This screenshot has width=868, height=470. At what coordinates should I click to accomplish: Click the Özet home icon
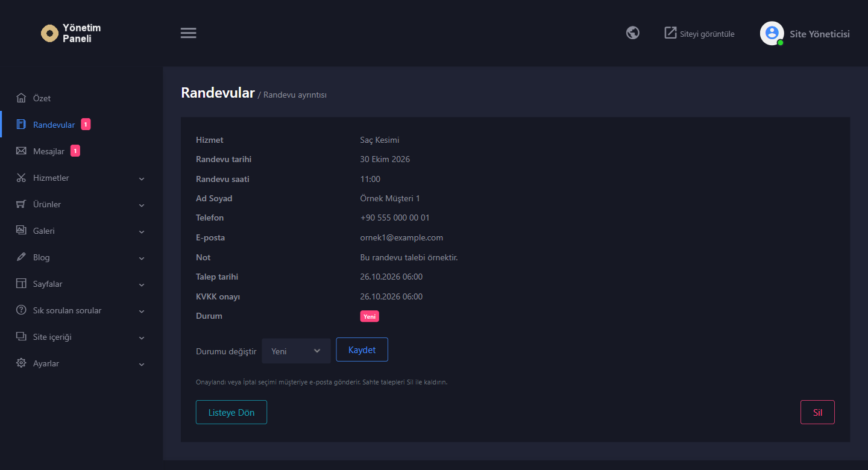(21, 98)
